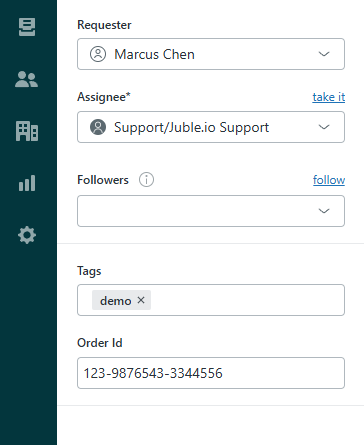Screen dimensions: 364x445
Task: Expand the Assignee dropdown chevron
Action: click(x=324, y=127)
